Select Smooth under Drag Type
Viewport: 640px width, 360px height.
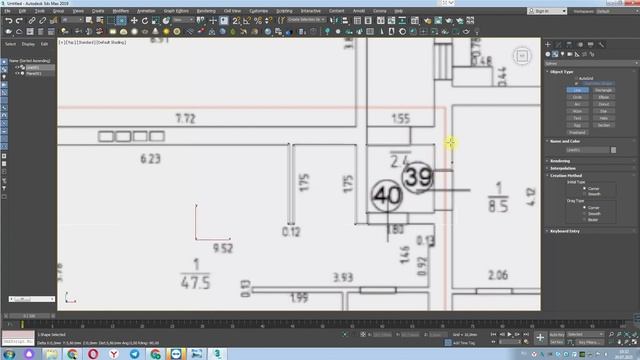584,213
